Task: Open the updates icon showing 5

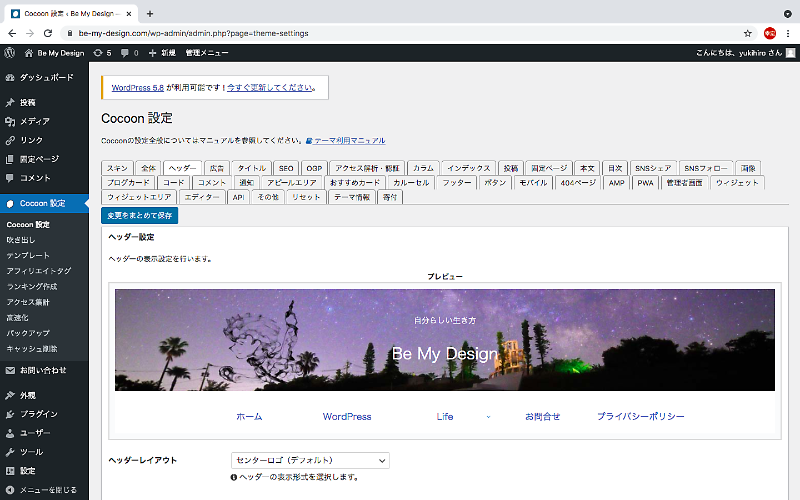Action: (x=101, y=52)
